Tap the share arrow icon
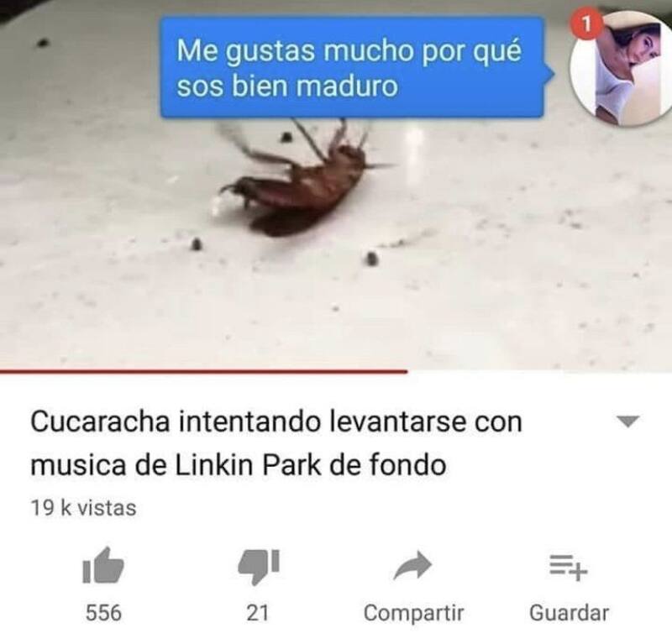Image resolution: width=672 pixels, height=644 pixels. pyautogui.click(x=412, y=566)
